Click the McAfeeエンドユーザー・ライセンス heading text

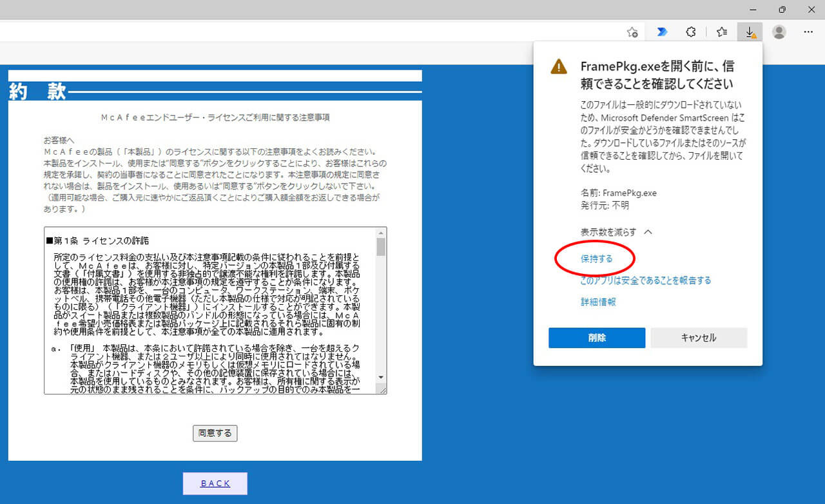(215, 118)
